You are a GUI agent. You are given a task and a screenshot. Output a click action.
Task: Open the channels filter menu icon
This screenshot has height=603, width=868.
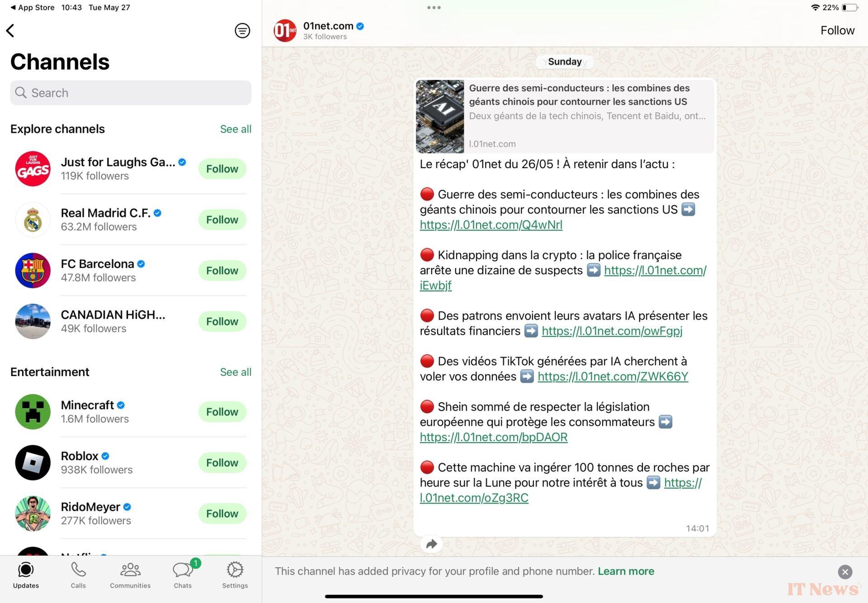pos(242,31)
